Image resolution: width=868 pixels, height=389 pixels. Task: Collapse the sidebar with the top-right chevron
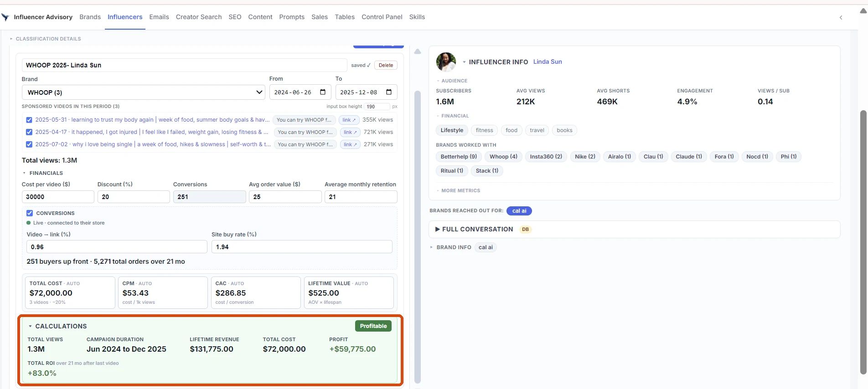(x=841, y=17)
